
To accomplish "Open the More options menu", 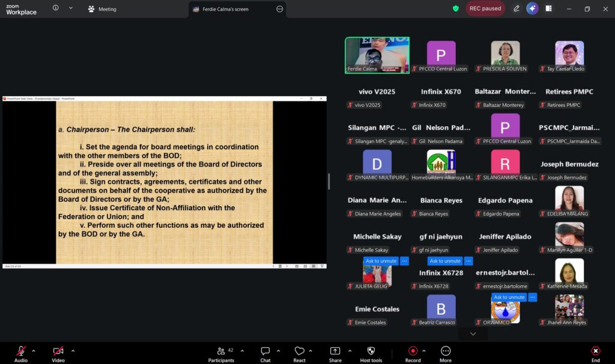I will (x=445, y=353).
